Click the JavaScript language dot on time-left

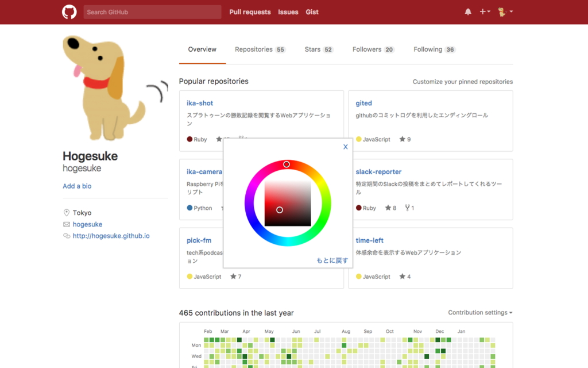tap(359, 277)
